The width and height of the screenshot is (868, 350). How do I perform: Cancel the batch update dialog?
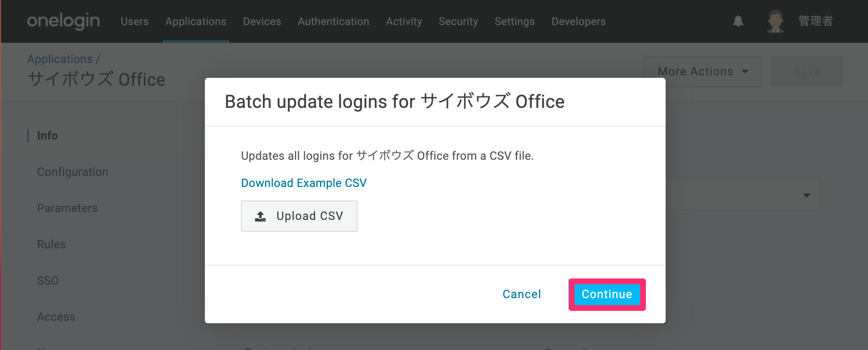522,294
